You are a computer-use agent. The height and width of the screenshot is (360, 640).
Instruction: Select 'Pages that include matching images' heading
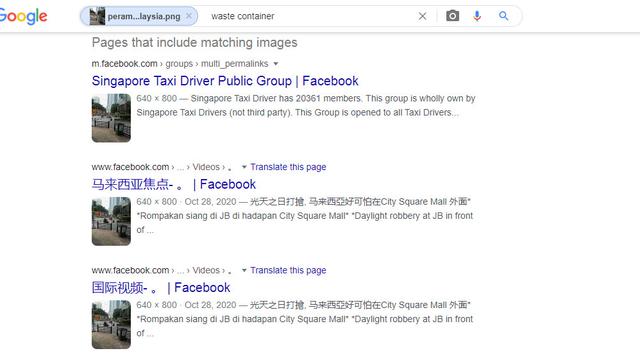coord(194,42)
